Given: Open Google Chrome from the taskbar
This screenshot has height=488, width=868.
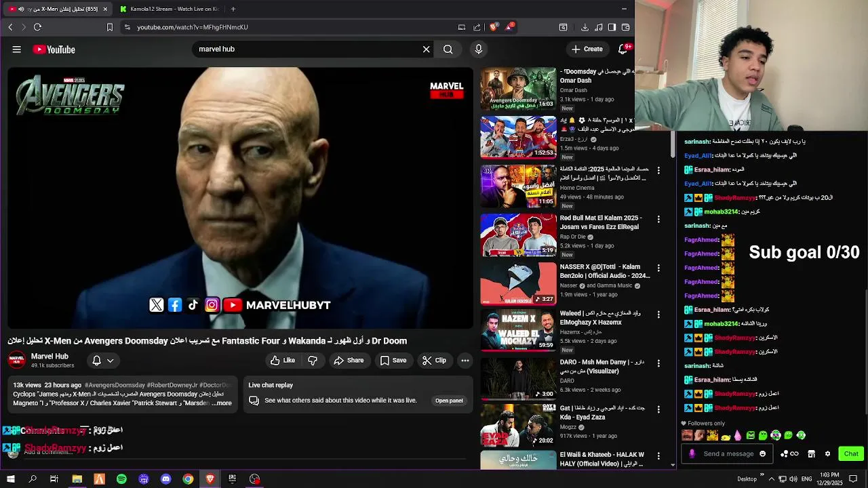Looking at the screenshot, I should 188,479.
